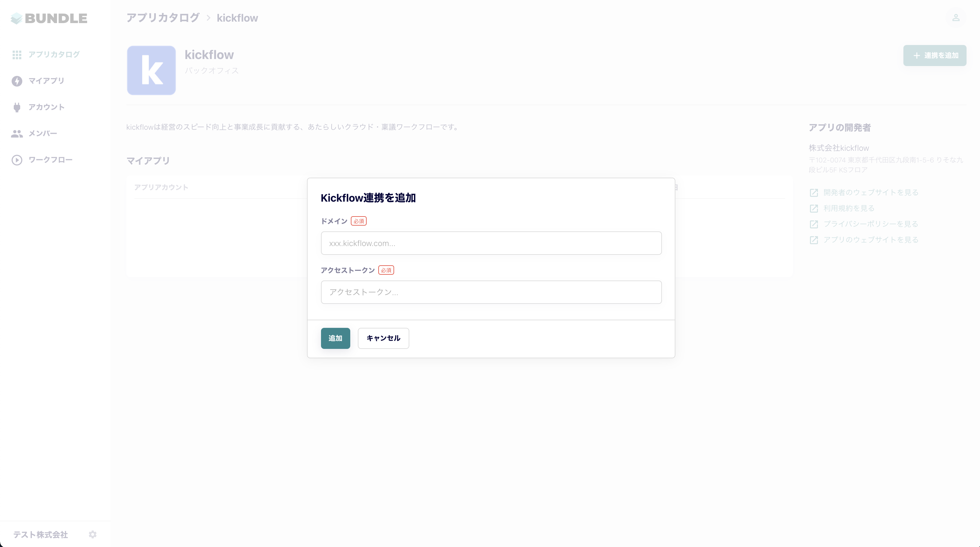Focus the アクセストークン input field
This screenshot has width=980, height=547.
coord(491,292)
